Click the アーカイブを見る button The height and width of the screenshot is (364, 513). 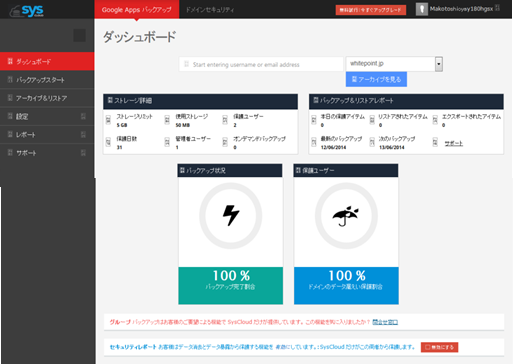pyautogui.click(x=376, y=79)
